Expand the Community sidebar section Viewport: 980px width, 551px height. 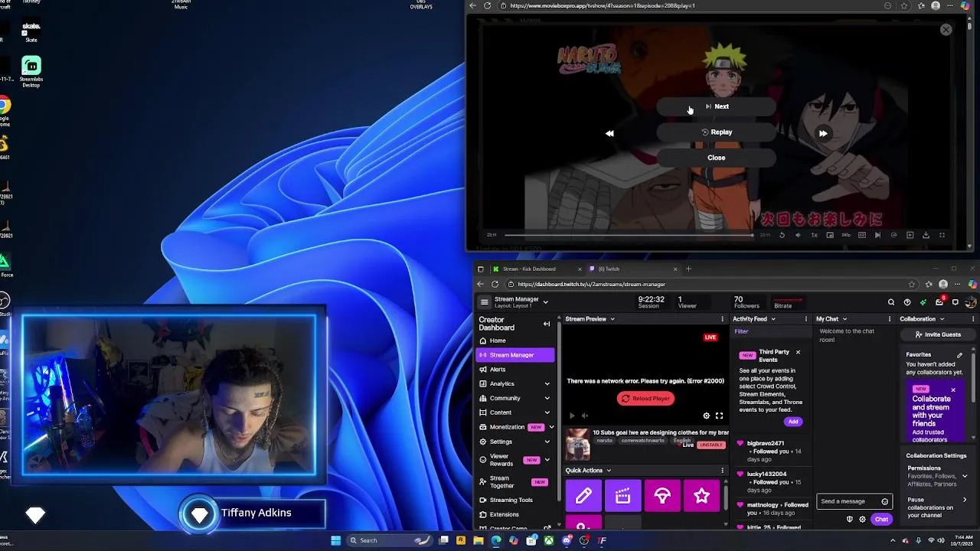click(547, 399)
